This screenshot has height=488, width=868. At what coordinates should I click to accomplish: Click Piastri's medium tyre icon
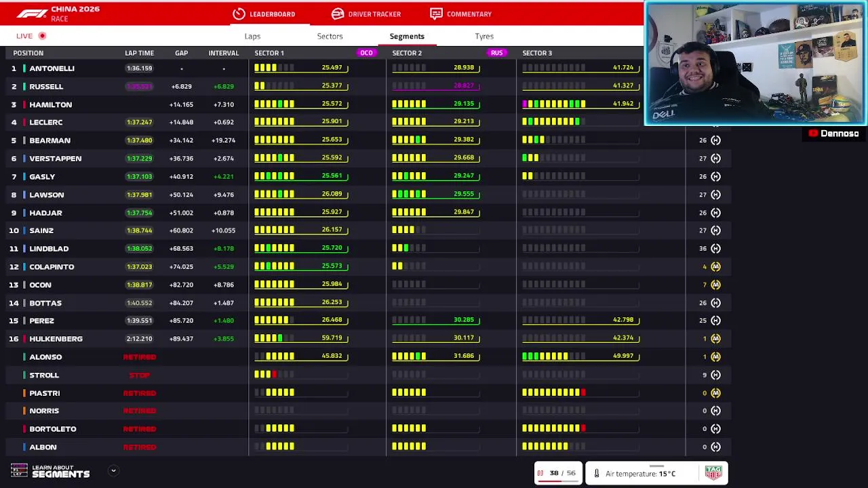(715, 393)
